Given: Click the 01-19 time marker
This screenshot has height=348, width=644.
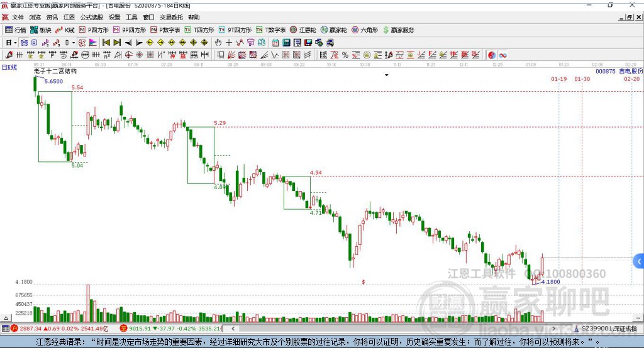Looking at the screenshot, I should point(559,79).
